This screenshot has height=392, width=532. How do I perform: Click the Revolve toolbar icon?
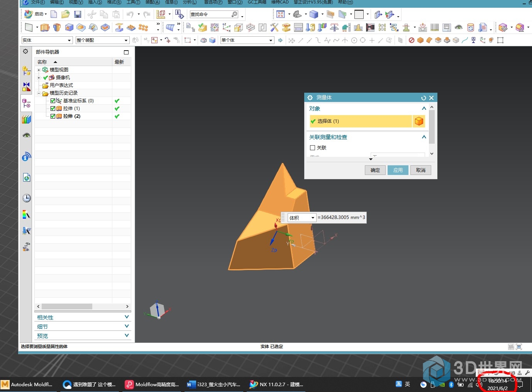coord(57,27)
